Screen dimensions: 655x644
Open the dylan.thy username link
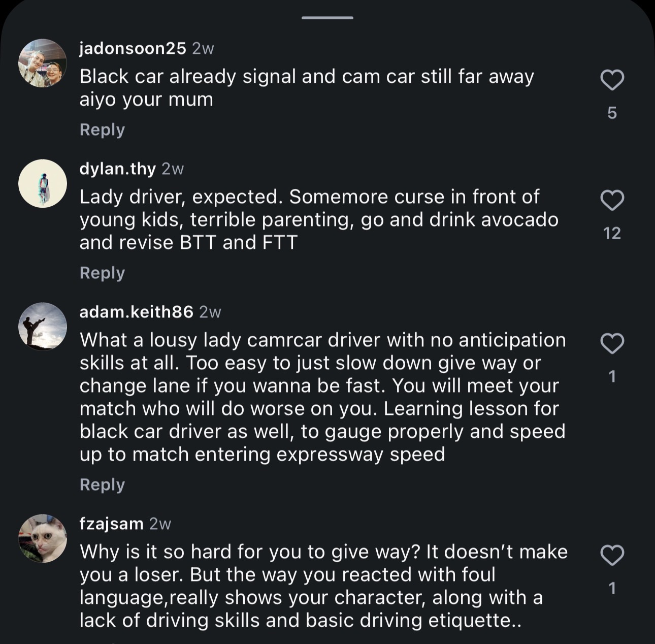117,169
